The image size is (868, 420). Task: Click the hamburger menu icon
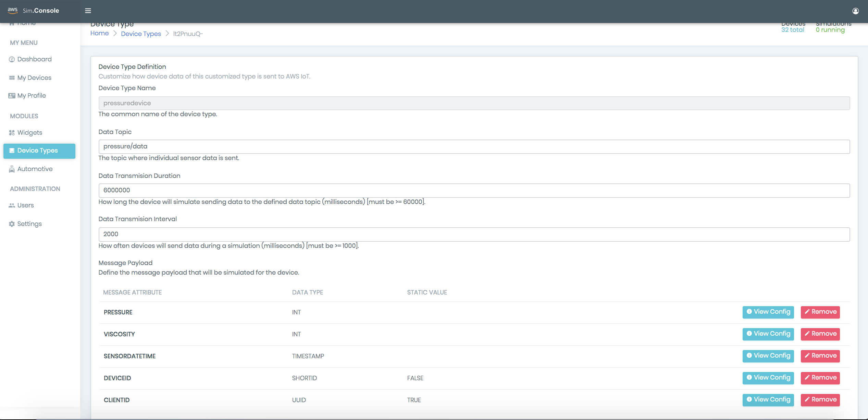[88, 11]
